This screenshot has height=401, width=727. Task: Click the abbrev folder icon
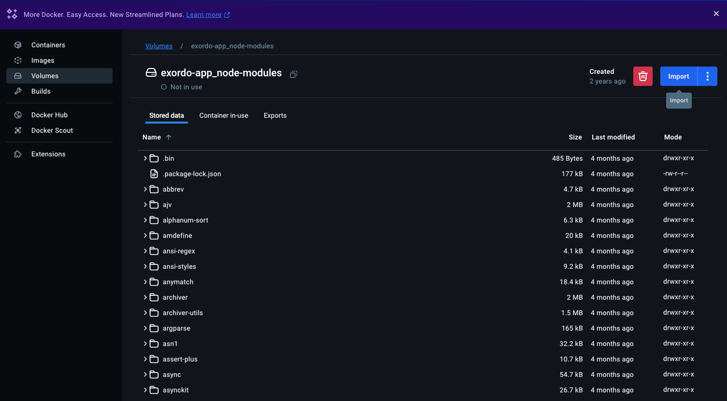point(154,189)
